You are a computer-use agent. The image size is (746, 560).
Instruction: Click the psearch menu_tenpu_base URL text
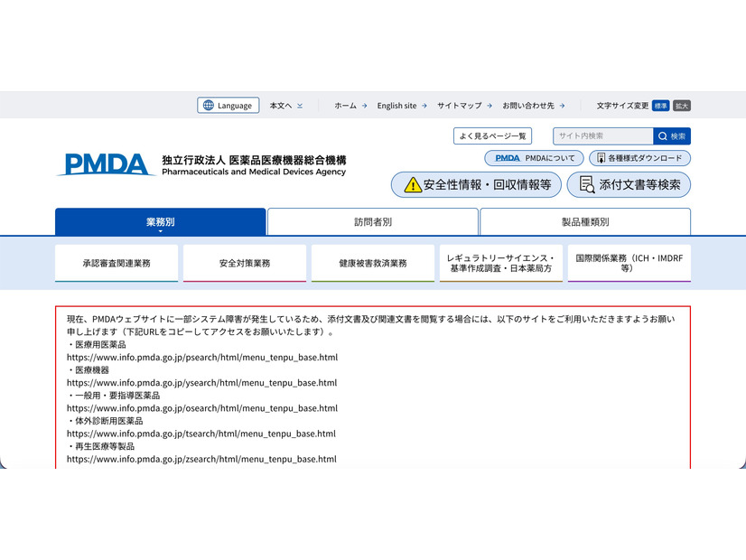(x=202, y=358)
